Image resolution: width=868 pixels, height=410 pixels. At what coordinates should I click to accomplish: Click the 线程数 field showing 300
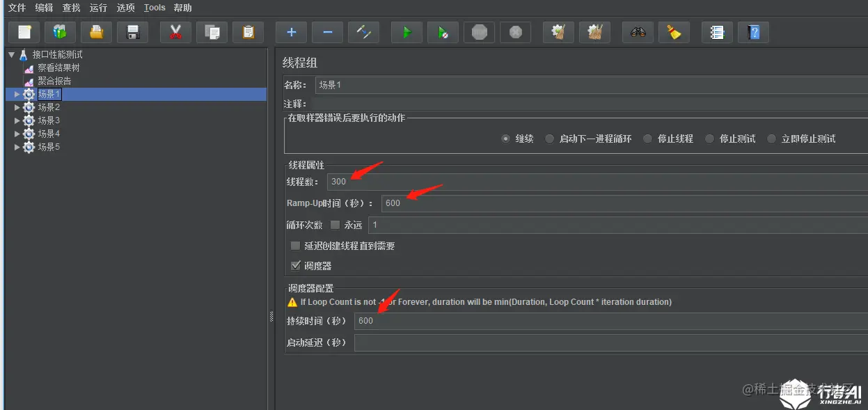click(597, 182)
